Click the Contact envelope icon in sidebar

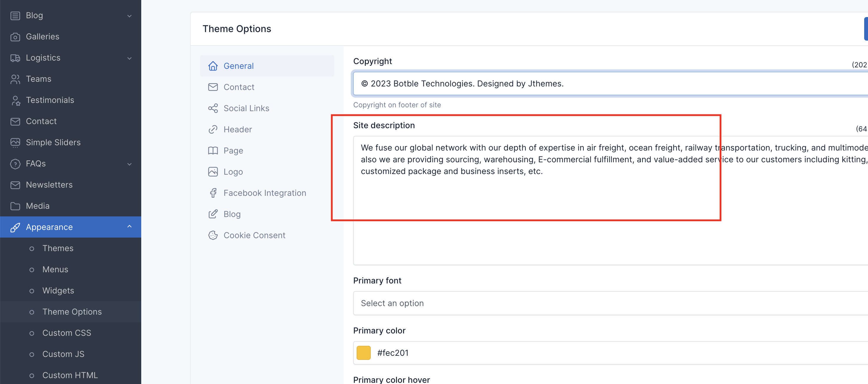[x=15, y=121]
